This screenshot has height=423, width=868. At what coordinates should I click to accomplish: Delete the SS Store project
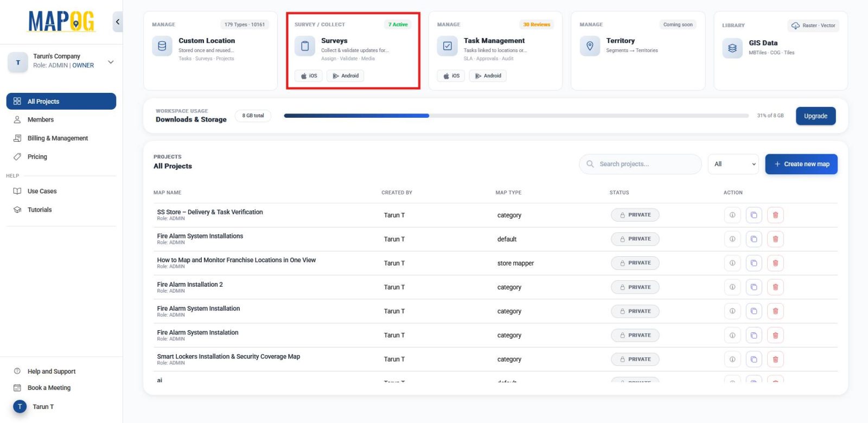point(775,215)
